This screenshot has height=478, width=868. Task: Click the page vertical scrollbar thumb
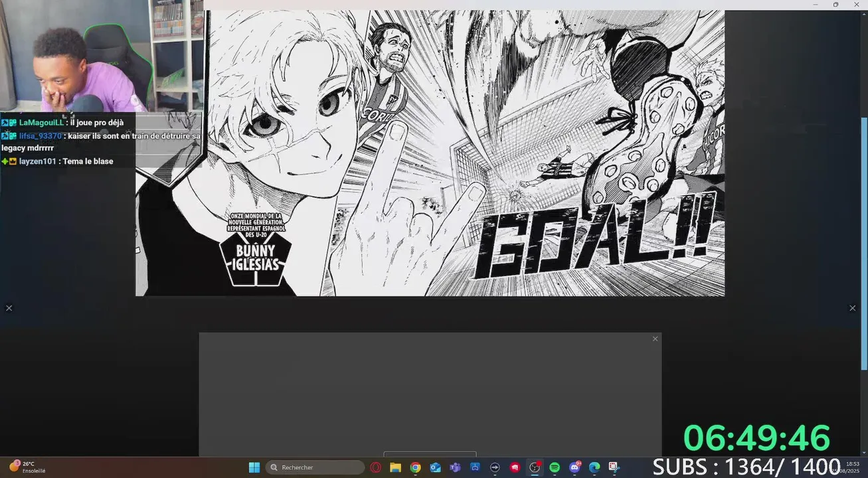click(x=863, y=244)
